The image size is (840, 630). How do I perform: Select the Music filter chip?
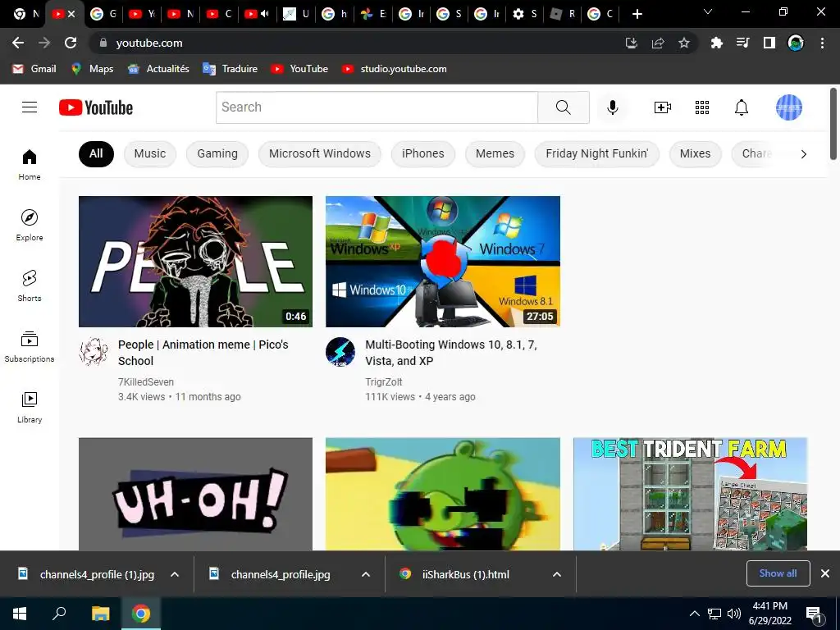pos(150,153)
